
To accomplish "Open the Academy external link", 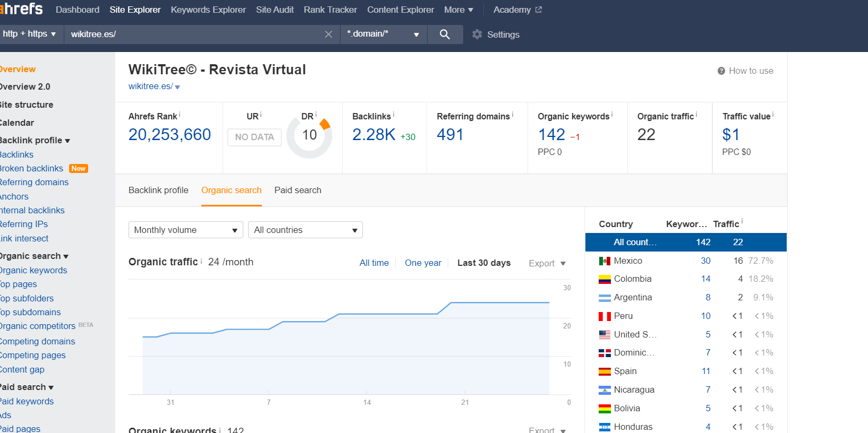I will point(517,10).
